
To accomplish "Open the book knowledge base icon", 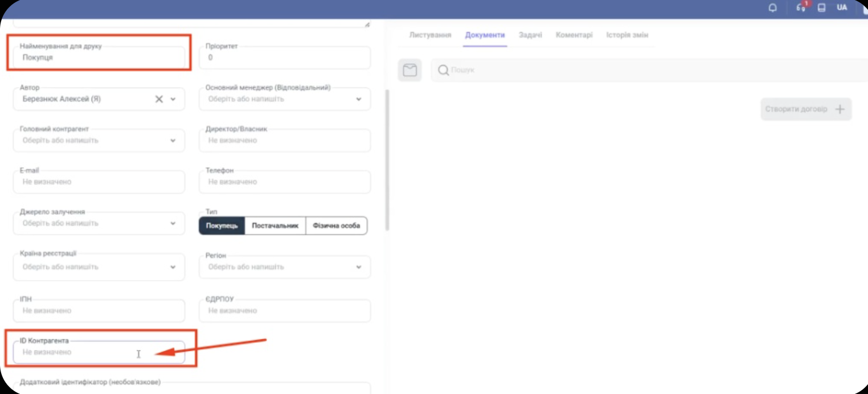I will [821, 8].
